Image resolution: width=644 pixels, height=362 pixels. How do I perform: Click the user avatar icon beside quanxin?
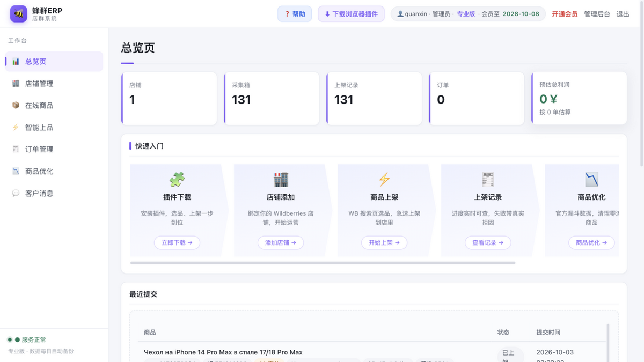[x=400, y=14]
